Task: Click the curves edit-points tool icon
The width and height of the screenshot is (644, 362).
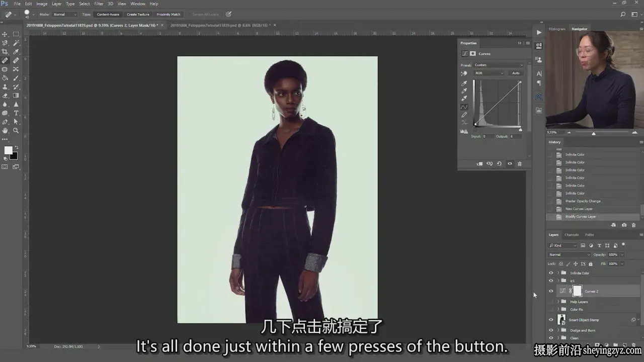Action: [464, 107]
